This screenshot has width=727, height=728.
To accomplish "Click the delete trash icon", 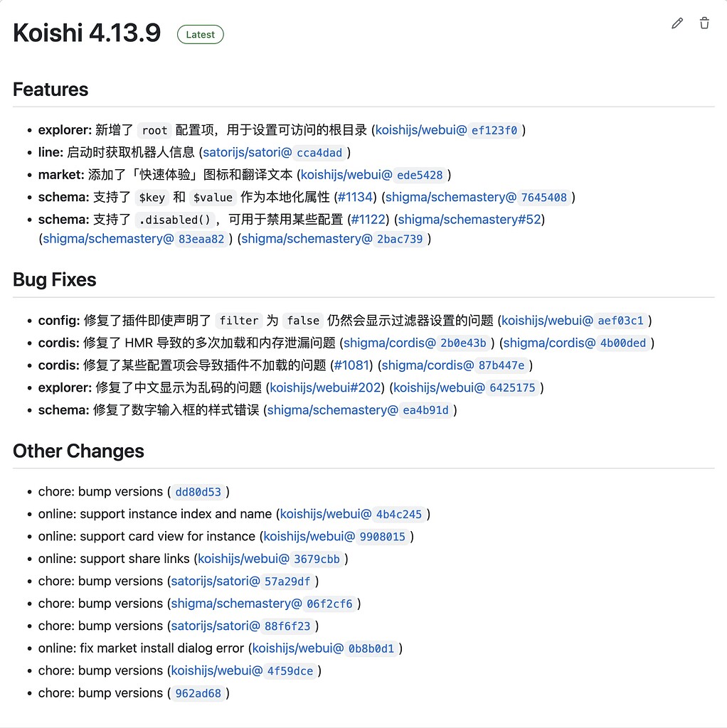I will (704, 23).
